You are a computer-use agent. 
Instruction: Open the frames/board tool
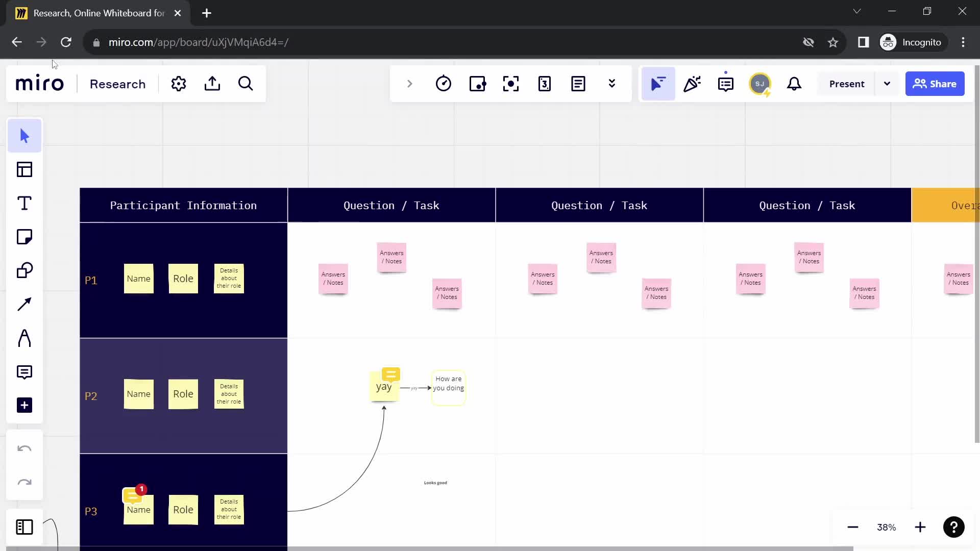point(24,169)
